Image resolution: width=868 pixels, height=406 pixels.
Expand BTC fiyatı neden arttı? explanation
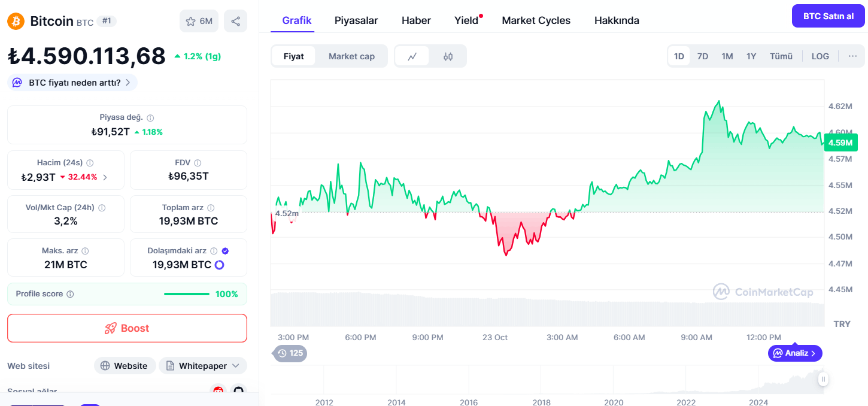[72, 83]
